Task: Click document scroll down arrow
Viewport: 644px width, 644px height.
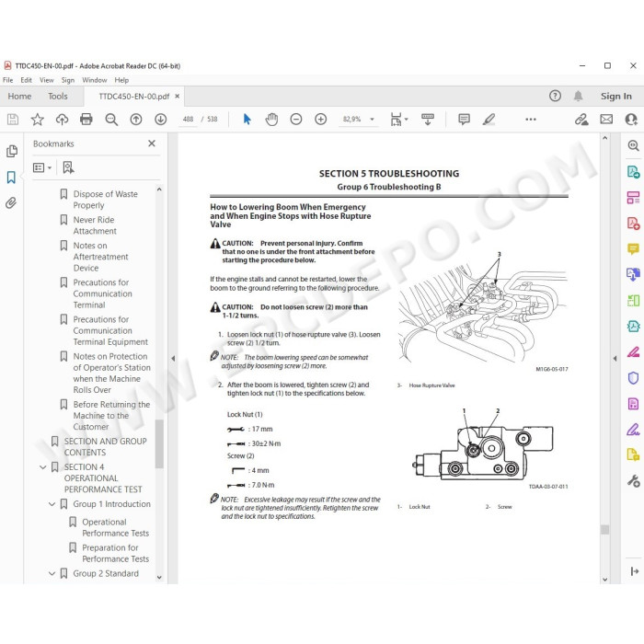Action: [604, 579]
